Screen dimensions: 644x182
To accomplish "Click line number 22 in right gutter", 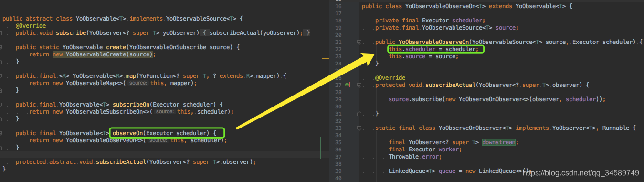I will 338,49.
